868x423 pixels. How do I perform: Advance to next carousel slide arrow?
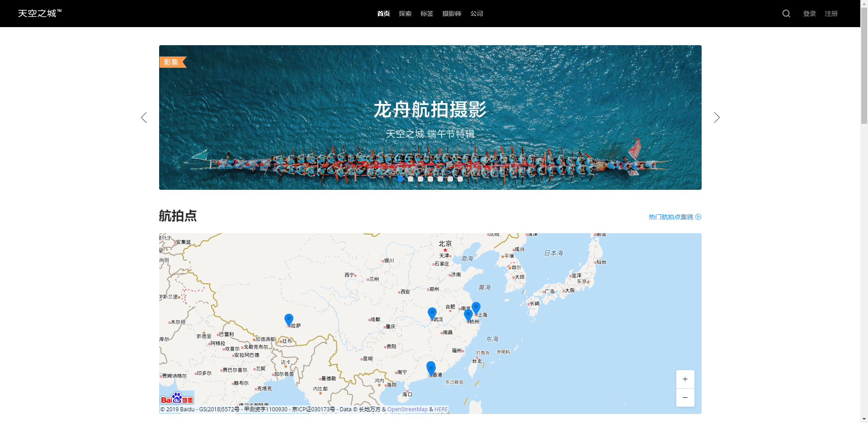pos(717,117)
